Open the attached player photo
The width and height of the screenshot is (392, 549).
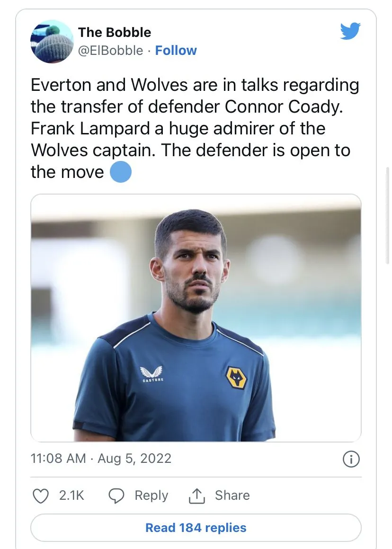click(196, 317)
